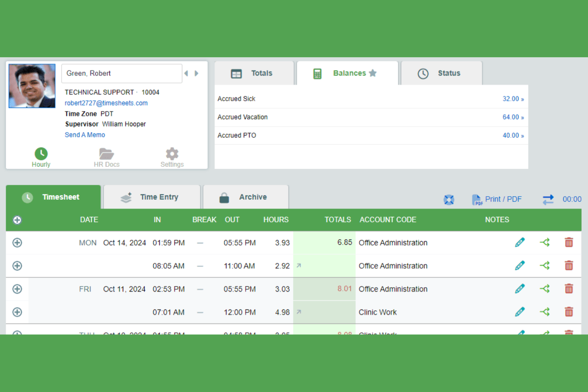Click the arrow icon next to 4.98 hours
Screen dimensions: 588x392
pos(299,312)
